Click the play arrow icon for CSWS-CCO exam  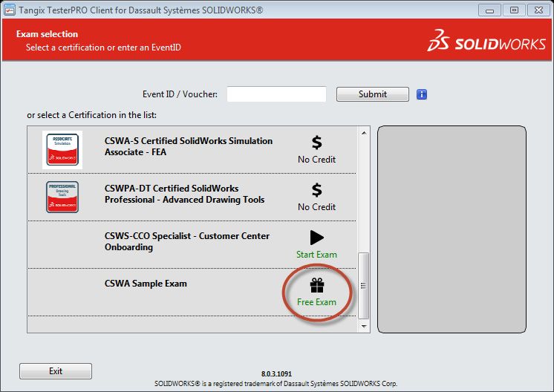click(317, 238)
